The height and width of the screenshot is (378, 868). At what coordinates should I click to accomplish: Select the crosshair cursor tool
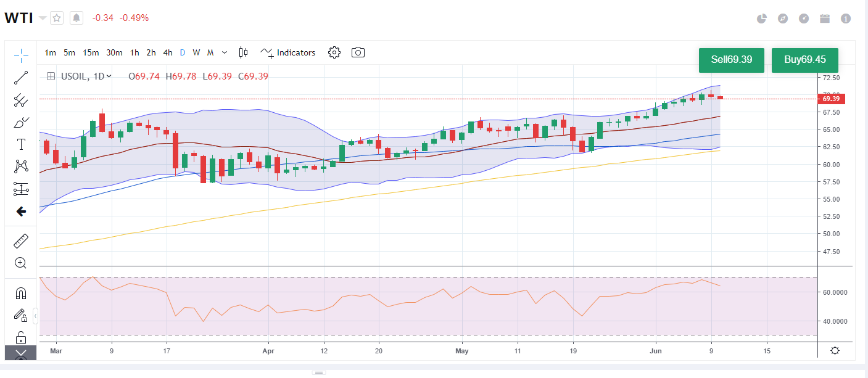21,55
